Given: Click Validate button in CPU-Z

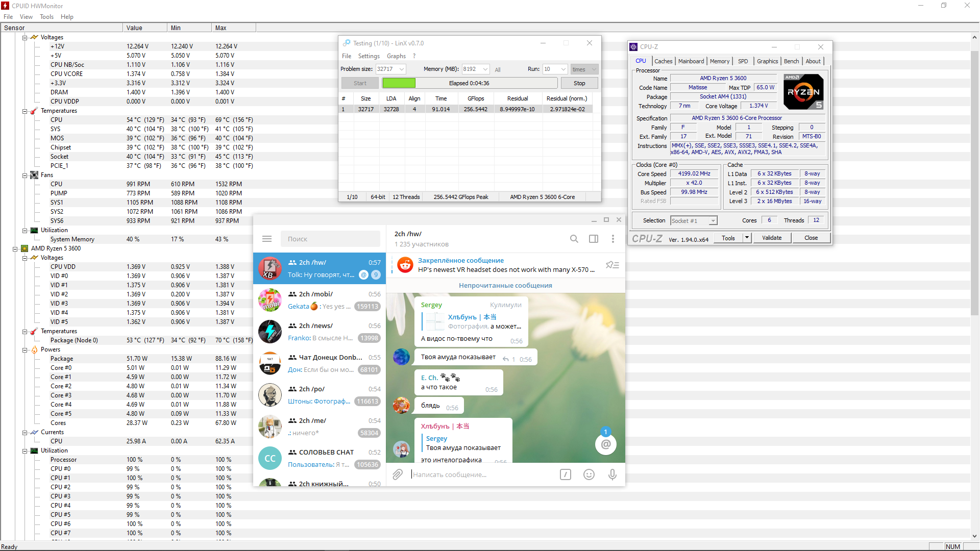Looking at the screenshot, I should (772, 238).
